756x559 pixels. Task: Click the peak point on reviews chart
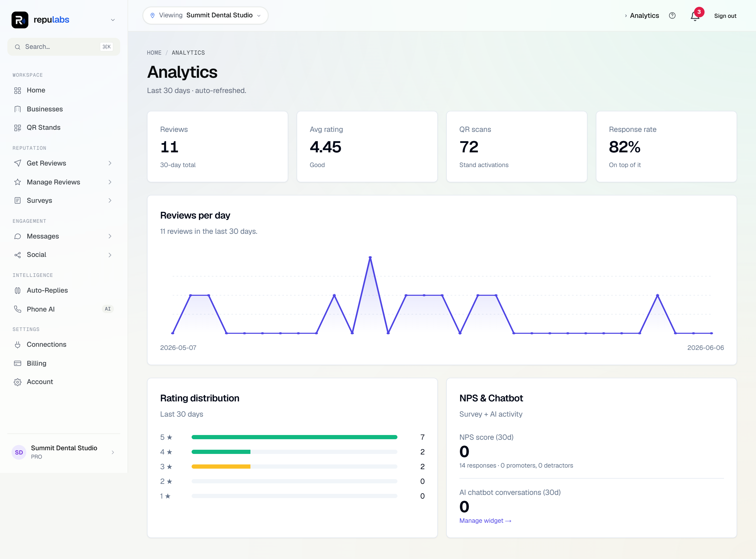click(x=370, y=257)
